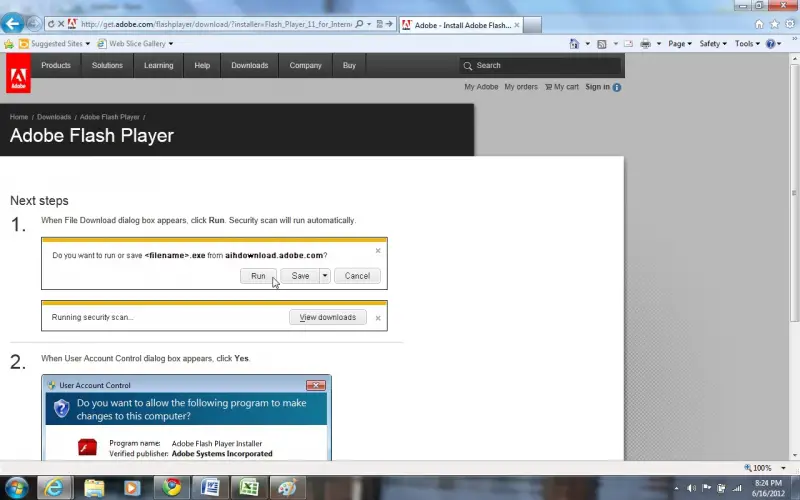Image resolution: width=800 pixels, height=500 pixels.
Task: Click the browser Forward arrow button
Action: click(33, 23)
